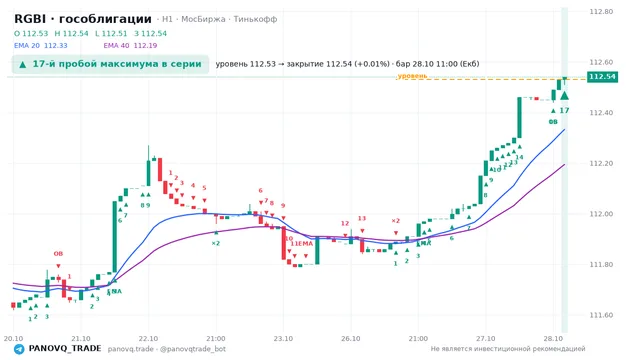This screenshot has width=640, height=360.
Task: Click the green 112.54 current price tag
Action: [602, 77]
